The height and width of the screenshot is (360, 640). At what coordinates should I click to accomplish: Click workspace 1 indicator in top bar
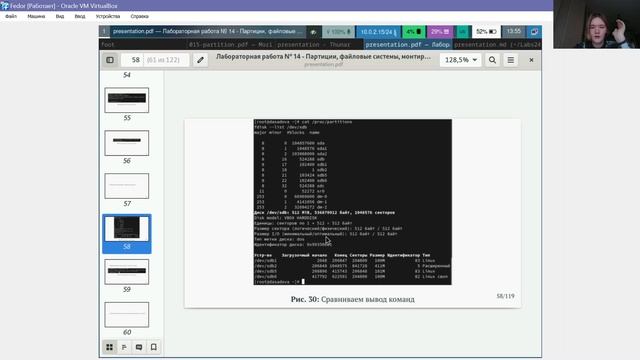tap(104, 31)
